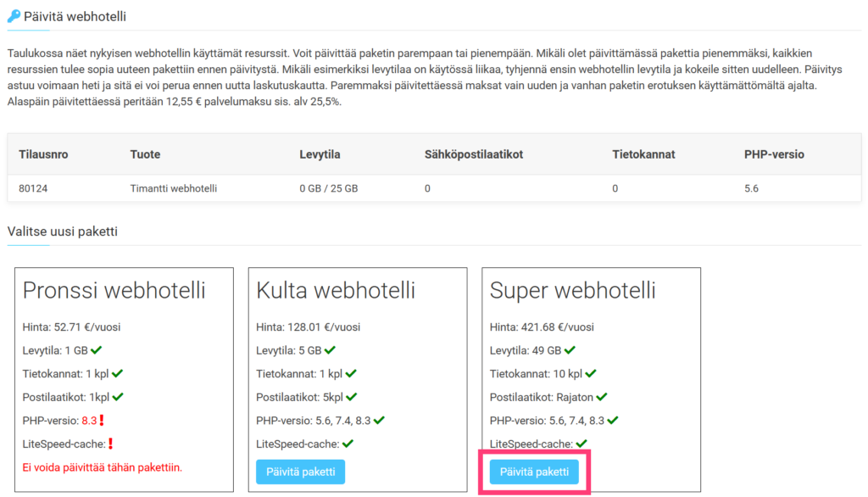Click green checkmark beside Super Levytila 49 GB
The width and height of the screenshot is (868, 497).
[x=570, y=350]
